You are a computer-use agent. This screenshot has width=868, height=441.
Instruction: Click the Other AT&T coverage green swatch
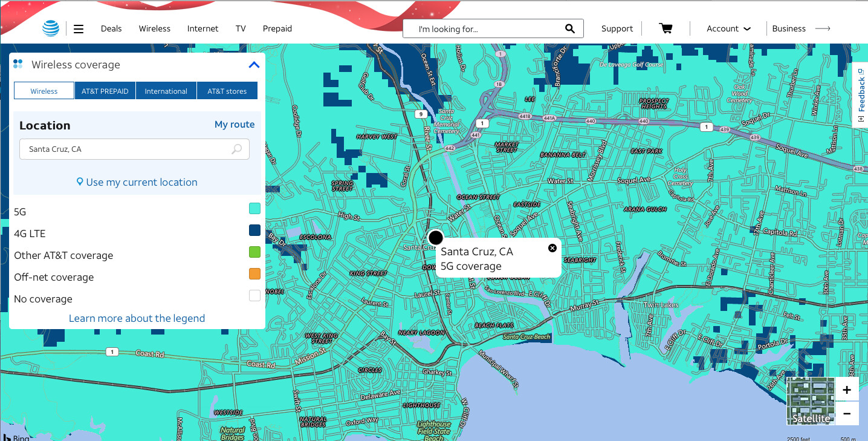point(254,252)
